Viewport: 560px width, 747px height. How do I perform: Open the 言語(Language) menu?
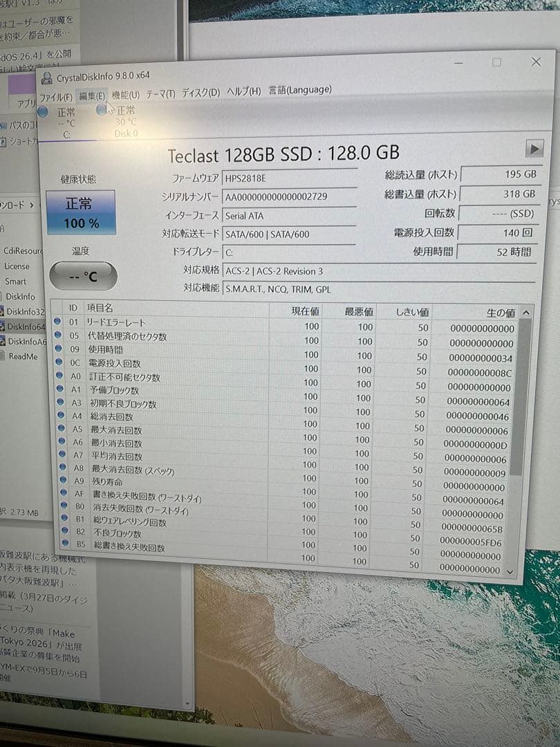point(300,89)
